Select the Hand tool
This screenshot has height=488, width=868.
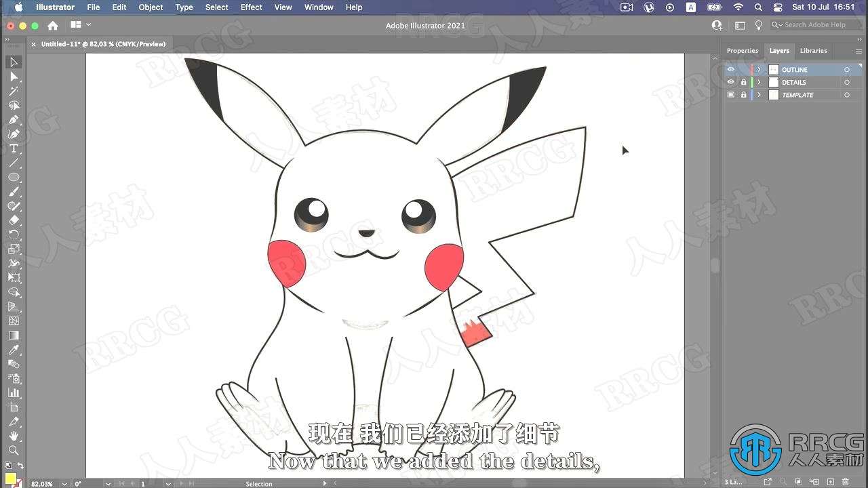14,436
